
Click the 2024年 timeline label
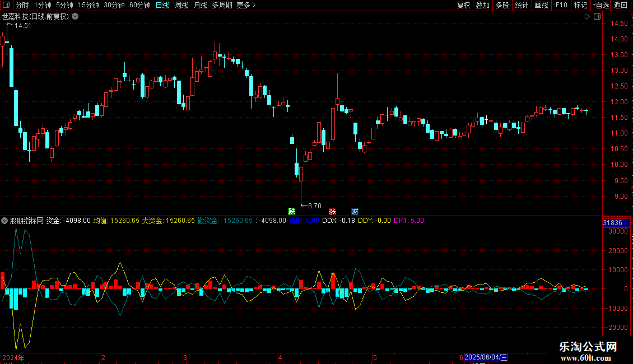click(13, 358)
